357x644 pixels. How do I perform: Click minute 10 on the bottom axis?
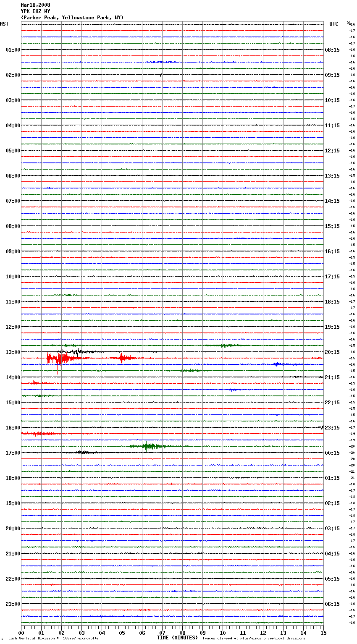[x=223, y=633]
